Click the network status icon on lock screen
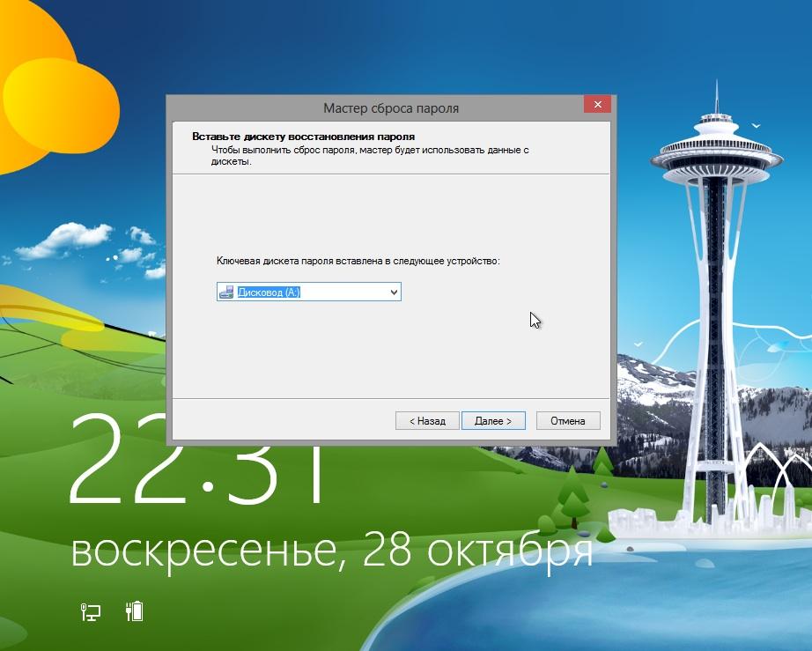 pos(91,611)
